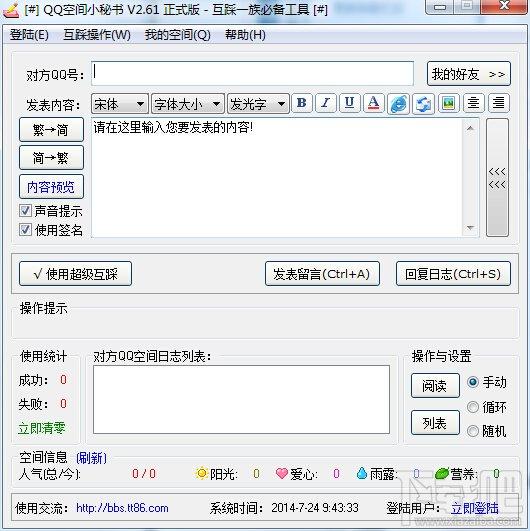
Task: Click the blue refresh arrows icon
Action: point(423,103)
